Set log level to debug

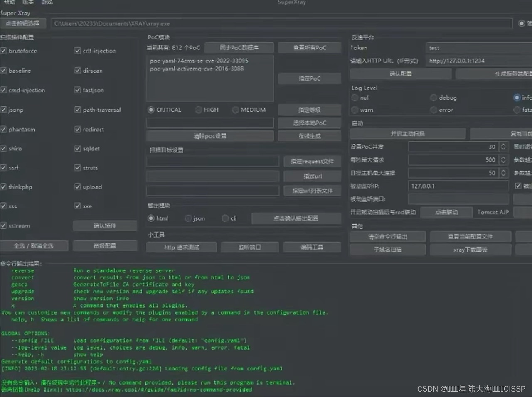[433, 98]
